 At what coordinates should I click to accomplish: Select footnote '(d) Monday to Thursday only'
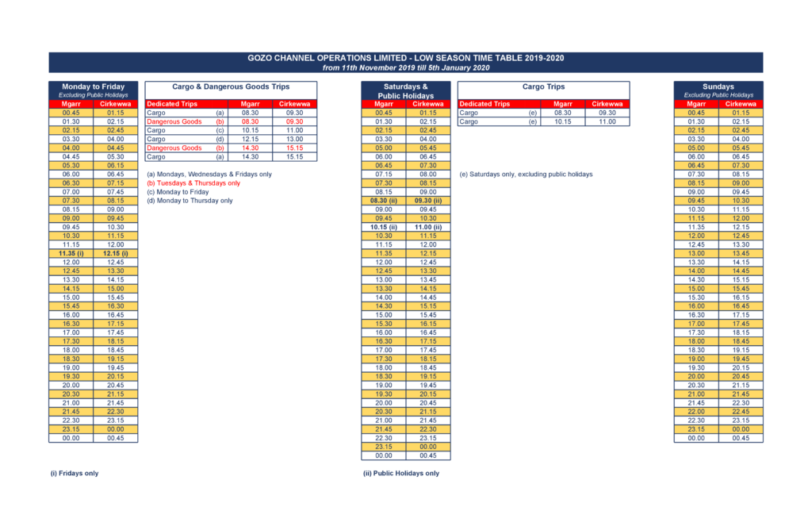190,201
